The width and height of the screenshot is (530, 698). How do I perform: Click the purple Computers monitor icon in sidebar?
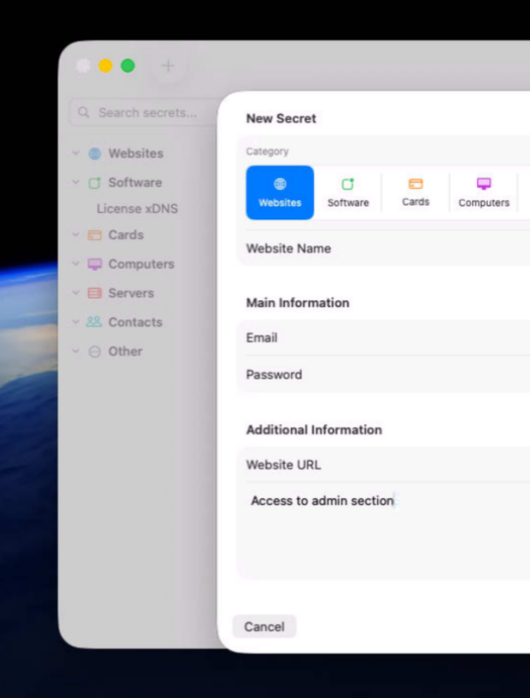pyautogui.click(x=94, y=264)
